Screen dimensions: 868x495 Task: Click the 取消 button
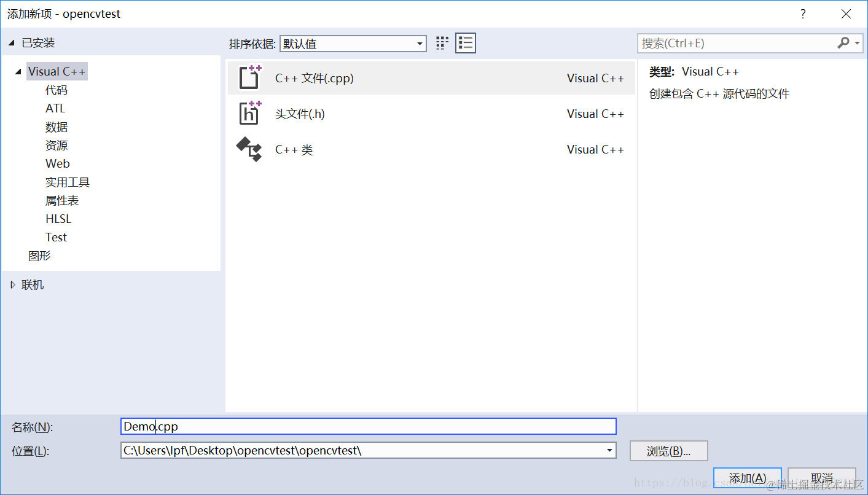(x=822, y=478)
